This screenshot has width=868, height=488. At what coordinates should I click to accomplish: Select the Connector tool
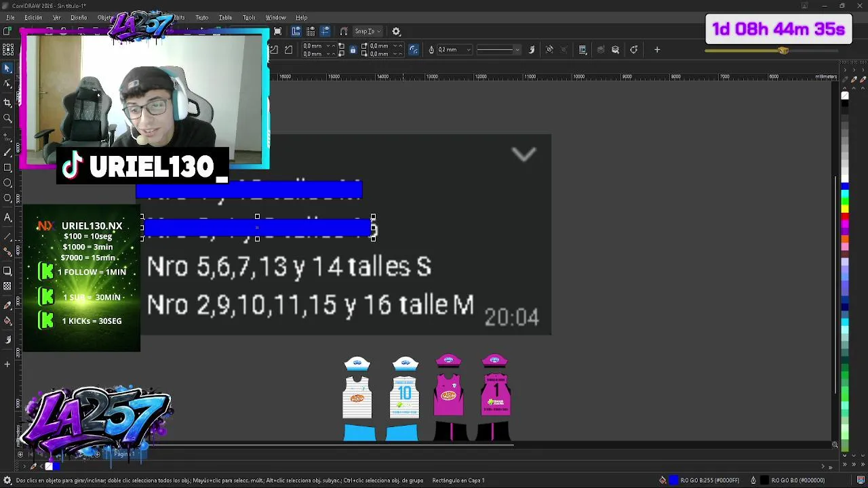7,251
